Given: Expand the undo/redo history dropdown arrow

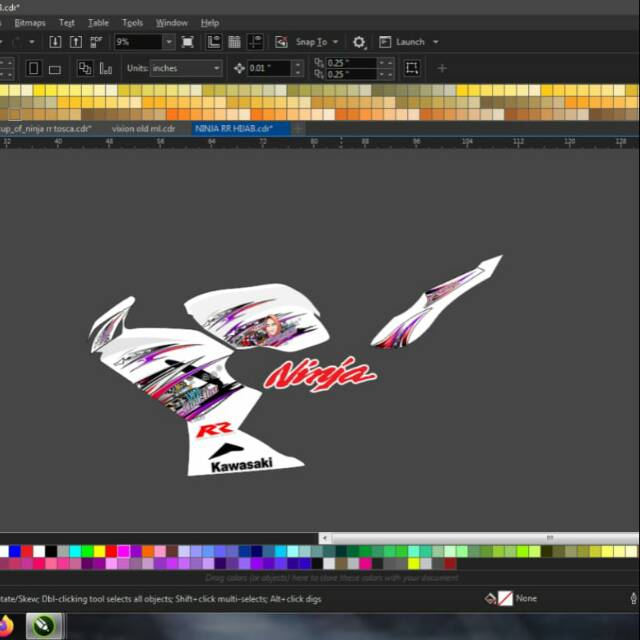Looking at the screenshot, I should 31,42.
